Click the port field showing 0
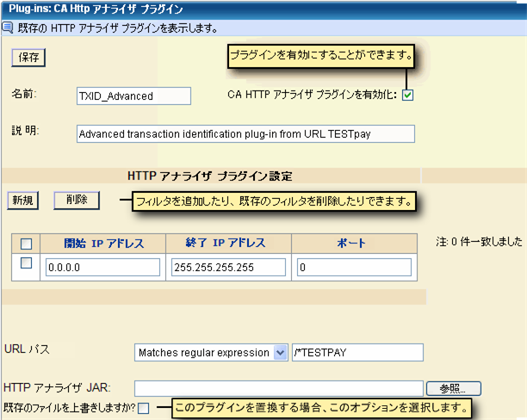Screen dimensions: 527x420 point(354,267)
